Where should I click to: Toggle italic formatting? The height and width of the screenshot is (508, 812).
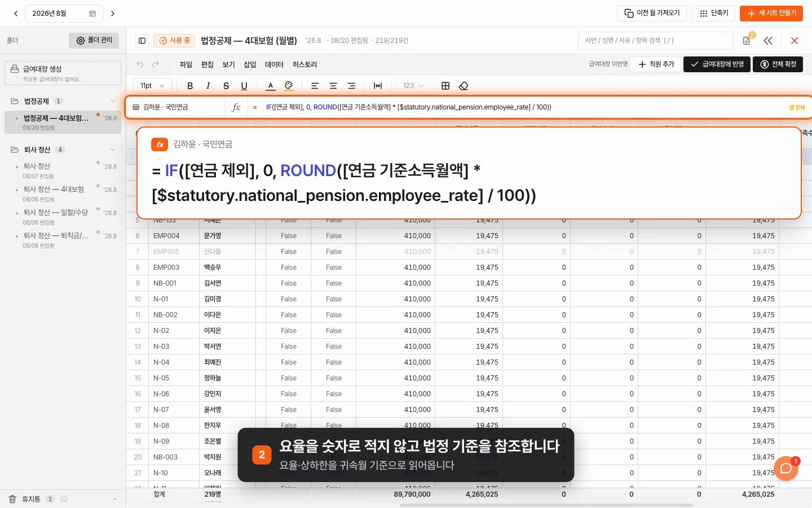click(208, 86)
